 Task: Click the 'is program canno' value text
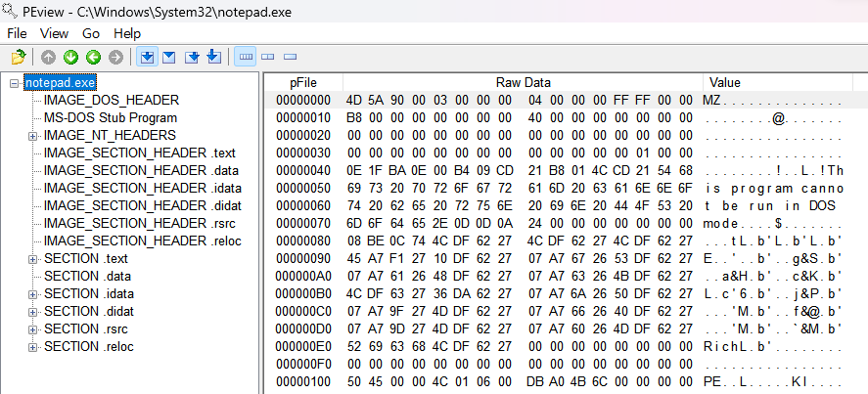(774, 188)
